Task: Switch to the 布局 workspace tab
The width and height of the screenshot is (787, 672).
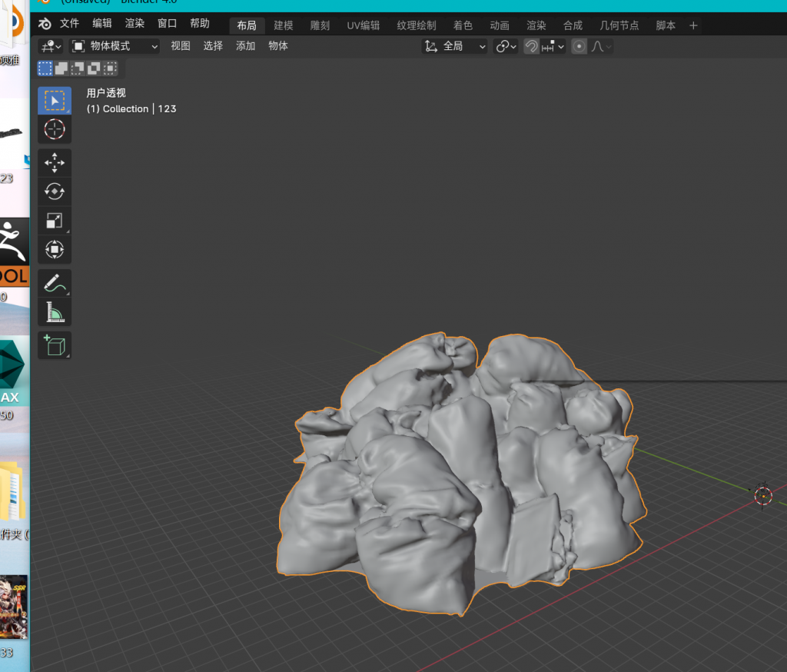Action: click(x=247, y=25)
